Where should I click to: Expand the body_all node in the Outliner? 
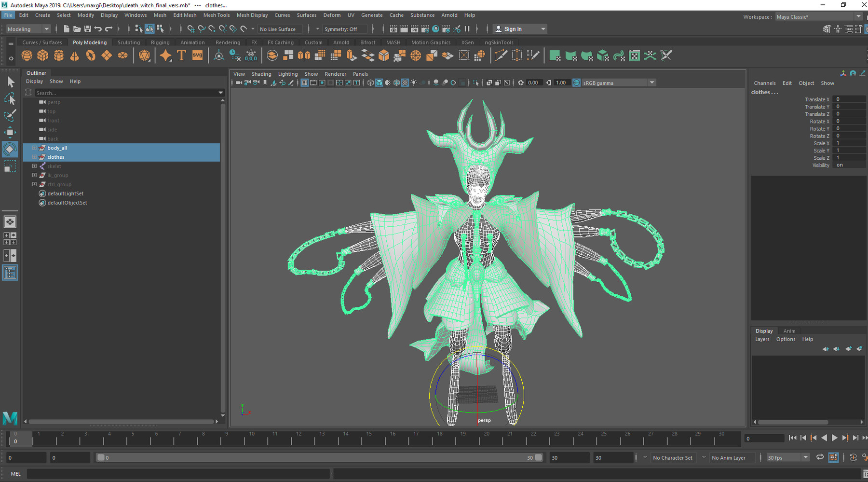34,148
